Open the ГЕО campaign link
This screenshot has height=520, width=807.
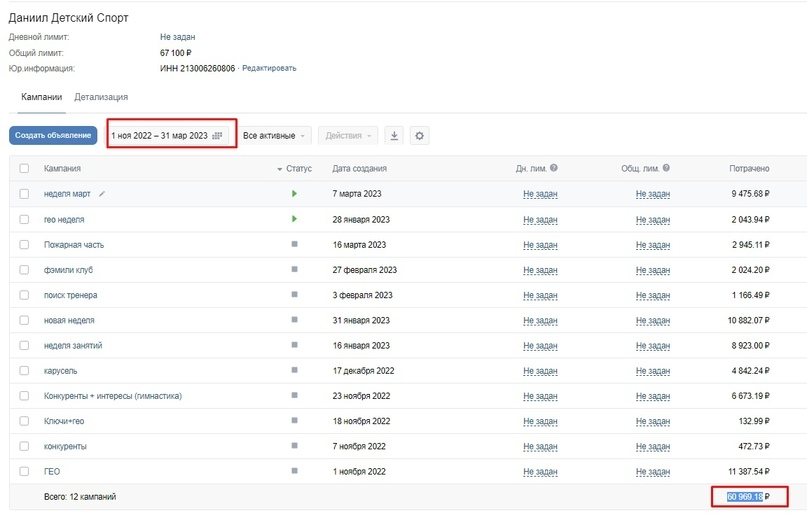[x=52, y=472]
